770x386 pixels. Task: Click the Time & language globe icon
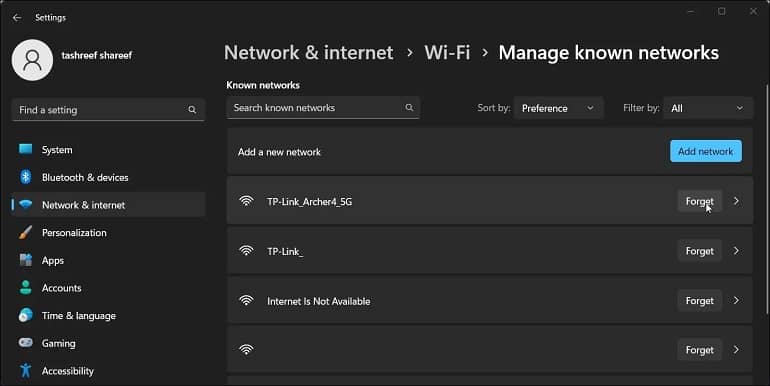26,315
